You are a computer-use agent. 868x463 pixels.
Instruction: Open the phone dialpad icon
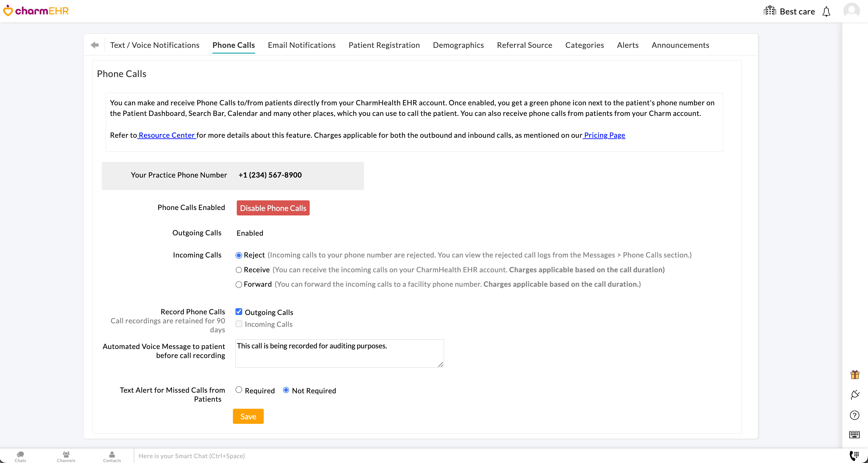point(854,455)
